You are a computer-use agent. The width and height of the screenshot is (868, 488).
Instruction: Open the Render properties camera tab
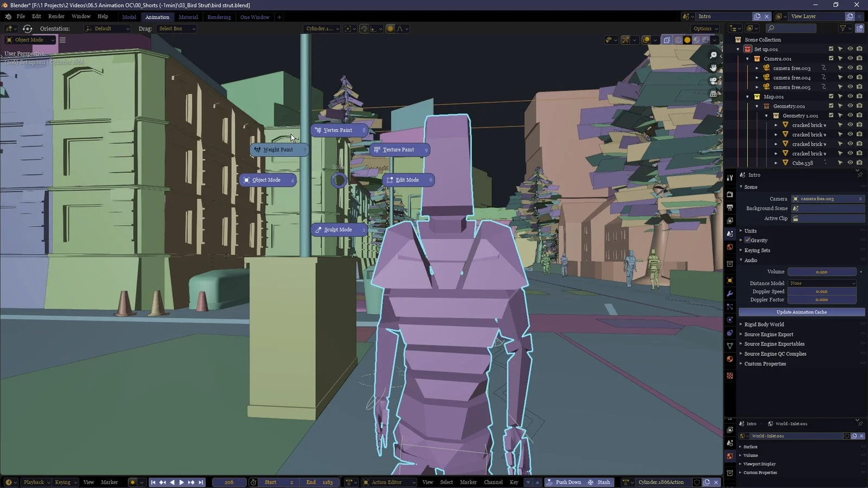(x=730, y=194)
